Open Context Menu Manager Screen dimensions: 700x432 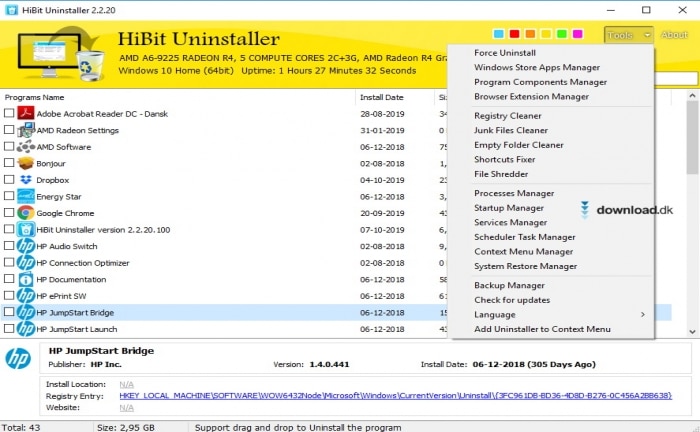coord(524,252)
